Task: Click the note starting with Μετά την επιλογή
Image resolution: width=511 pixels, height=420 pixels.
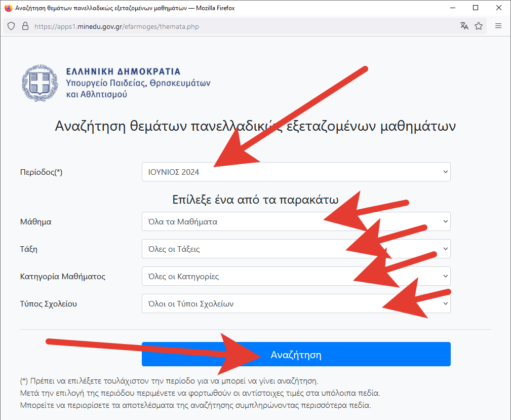Action: click(x=200, y=393)
